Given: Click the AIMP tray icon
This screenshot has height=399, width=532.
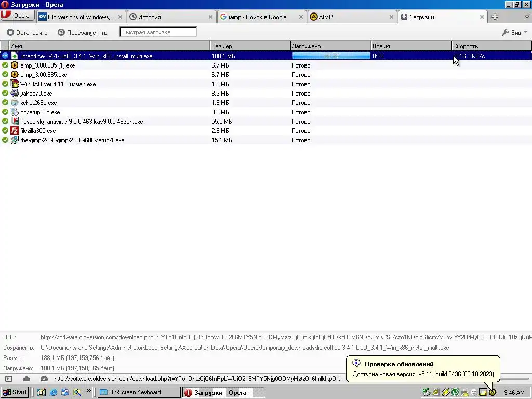Looking at the screenshot, I should pos(493,393).
